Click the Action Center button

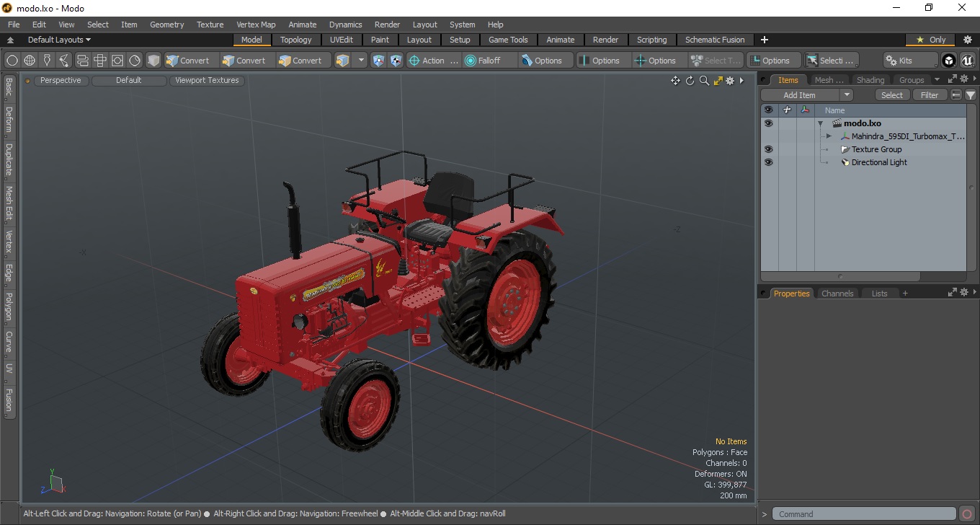pos(434,61)
